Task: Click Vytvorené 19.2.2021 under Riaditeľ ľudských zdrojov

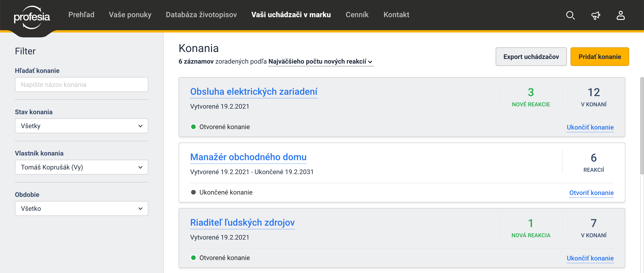Action: pyautogui.click(x=219, y=237)
